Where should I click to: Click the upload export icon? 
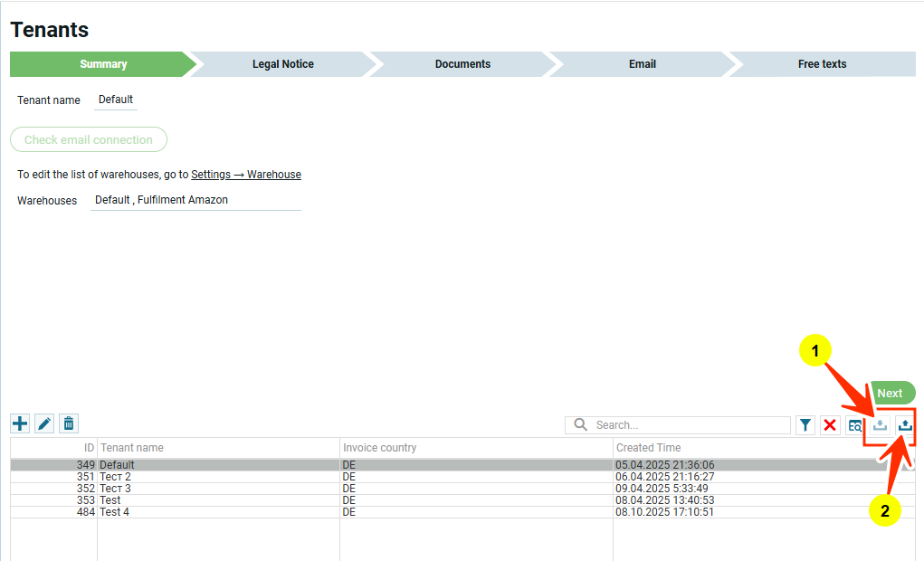pos(905,425)
